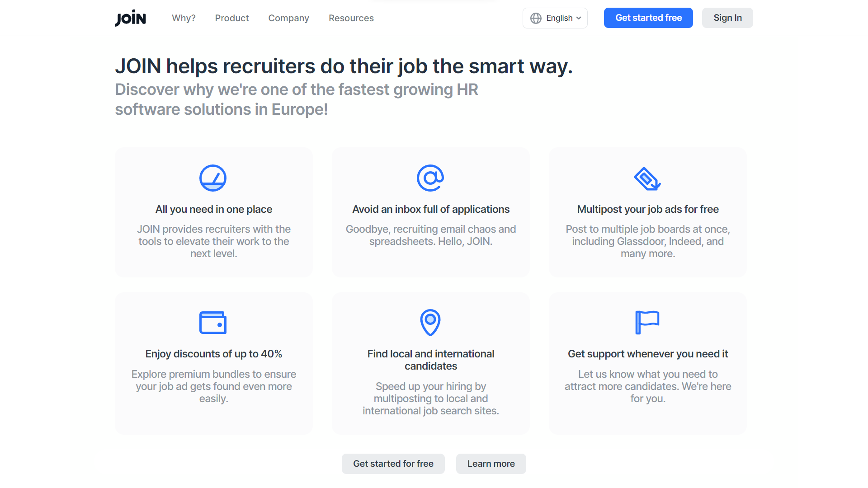Select the All you need in one place card

(x=214, y=212)
